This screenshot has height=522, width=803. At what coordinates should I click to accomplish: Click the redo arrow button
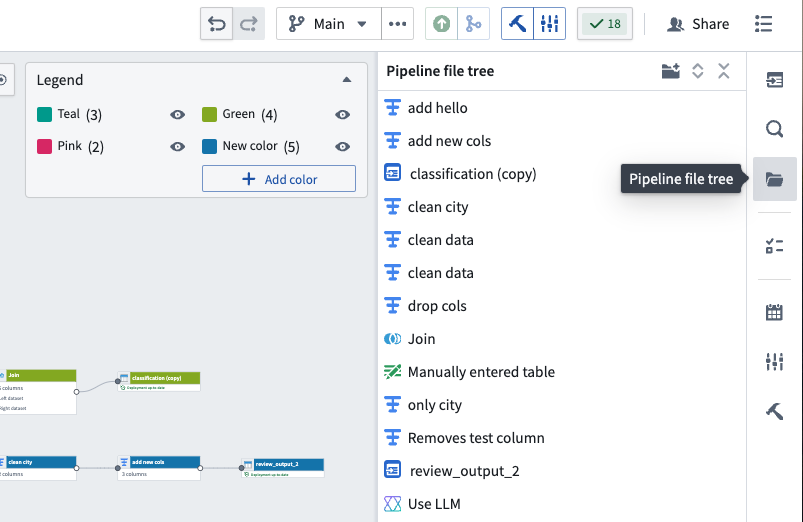249,24
